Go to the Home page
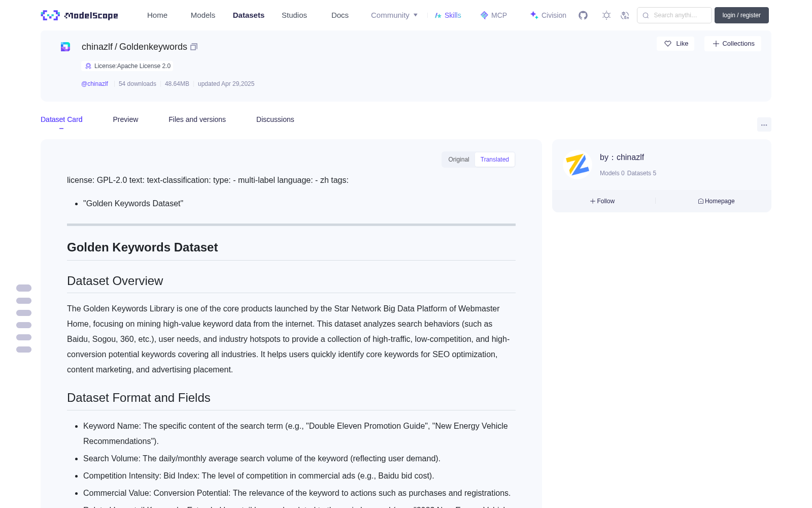812x508 pixels. 157,15
